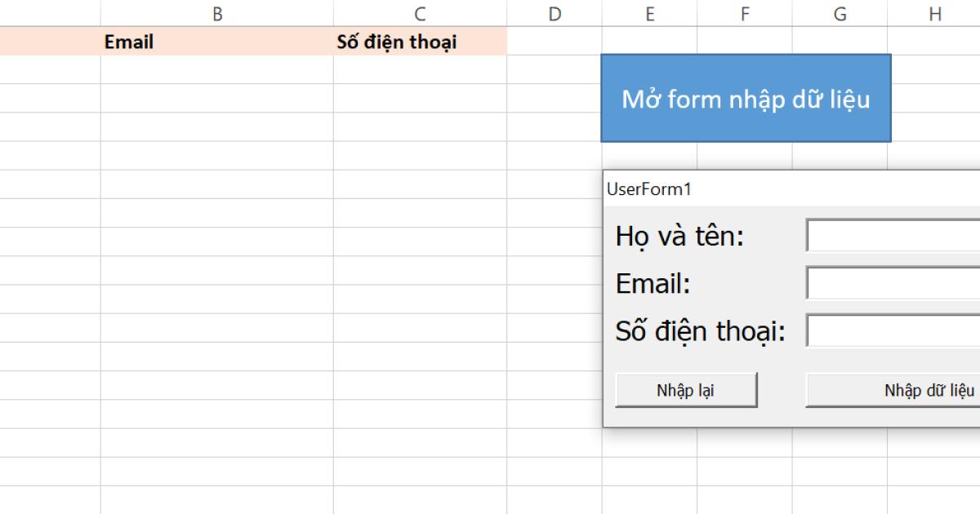Select column F header

click(x=744, y=13)
